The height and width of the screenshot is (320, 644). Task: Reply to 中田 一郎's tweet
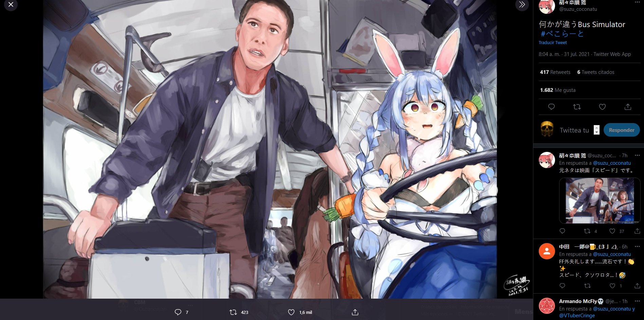tap(562, 286)
